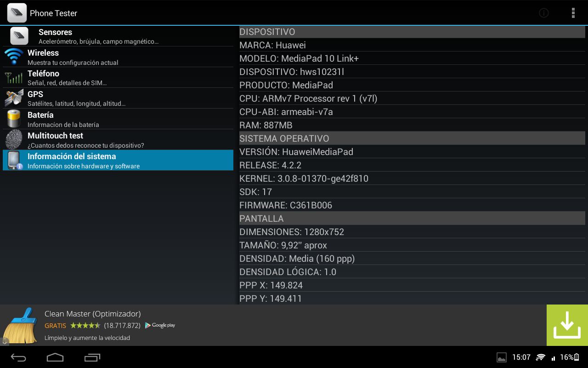
Task: Tap the Phone Tester app icon
Action: pyautogui.click(x=17, y=13)
